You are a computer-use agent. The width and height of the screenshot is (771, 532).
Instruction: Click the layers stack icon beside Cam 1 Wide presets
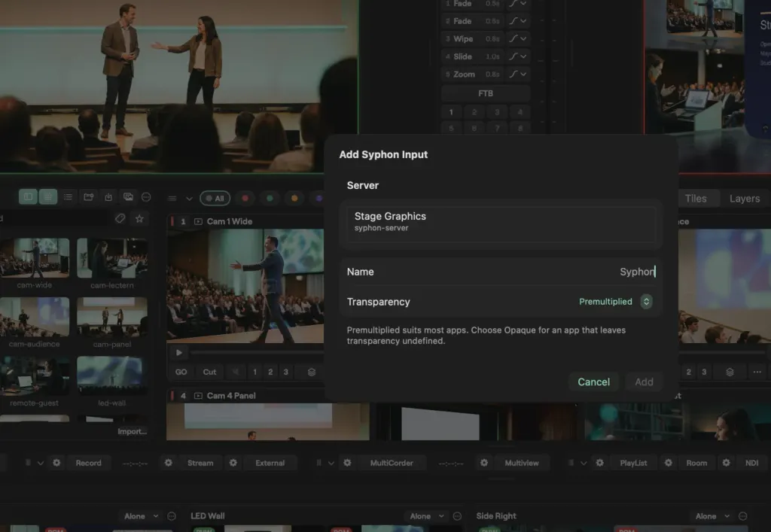(x=311, y=372)
